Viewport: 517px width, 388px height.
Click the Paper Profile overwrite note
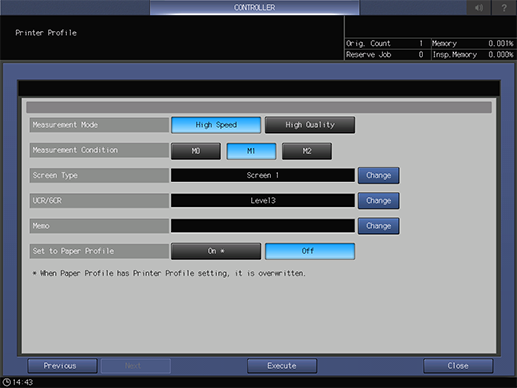pos(169,273)
